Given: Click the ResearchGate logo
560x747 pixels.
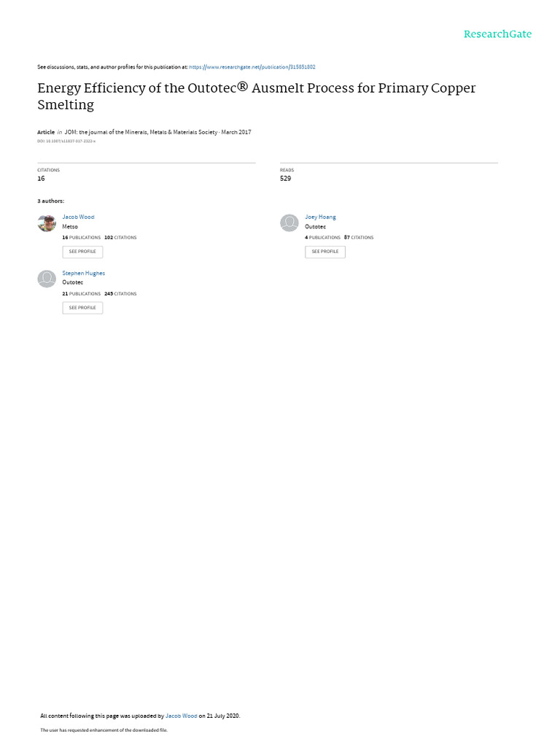Looking at the screenshot, I should (497, 34).
